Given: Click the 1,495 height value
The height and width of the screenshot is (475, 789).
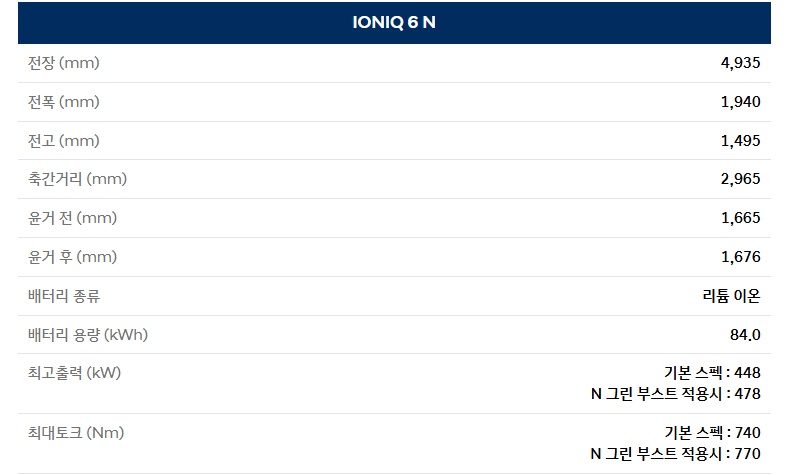Looking at the screenshot, I should click(740, 141).
